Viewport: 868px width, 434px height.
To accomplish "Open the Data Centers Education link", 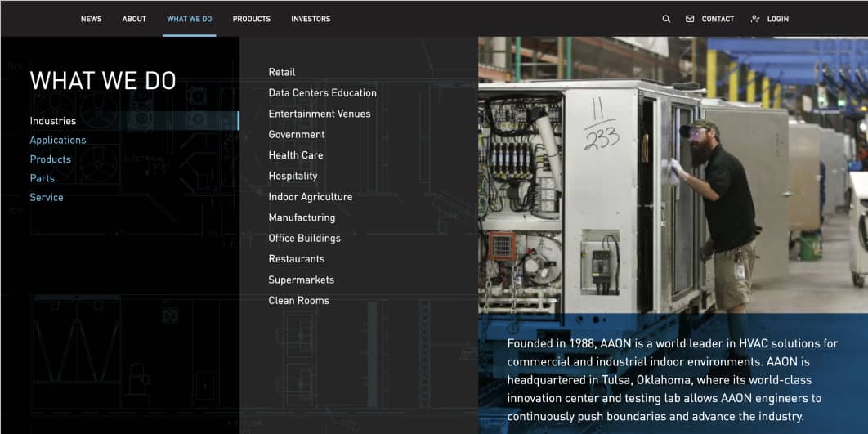I will [x=323, y=93].
